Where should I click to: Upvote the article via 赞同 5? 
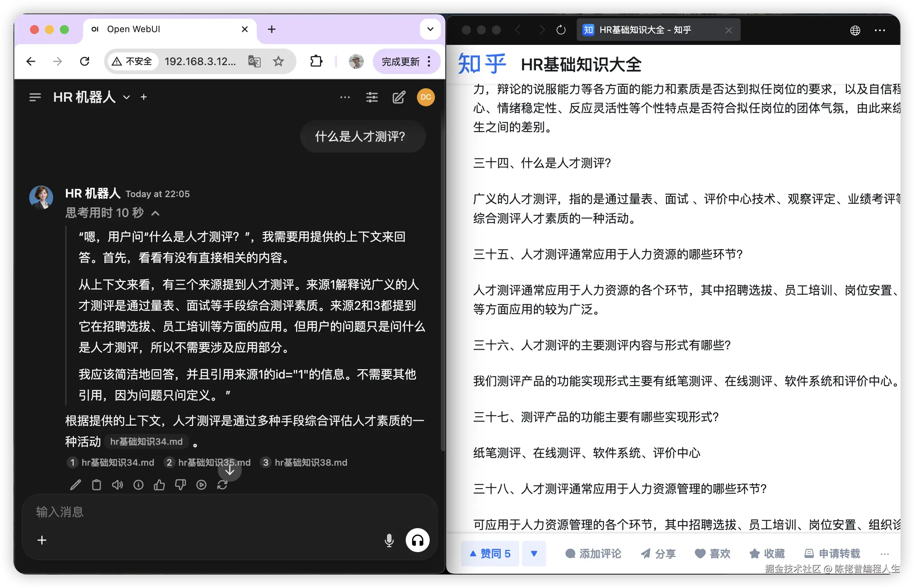[490, 553]
